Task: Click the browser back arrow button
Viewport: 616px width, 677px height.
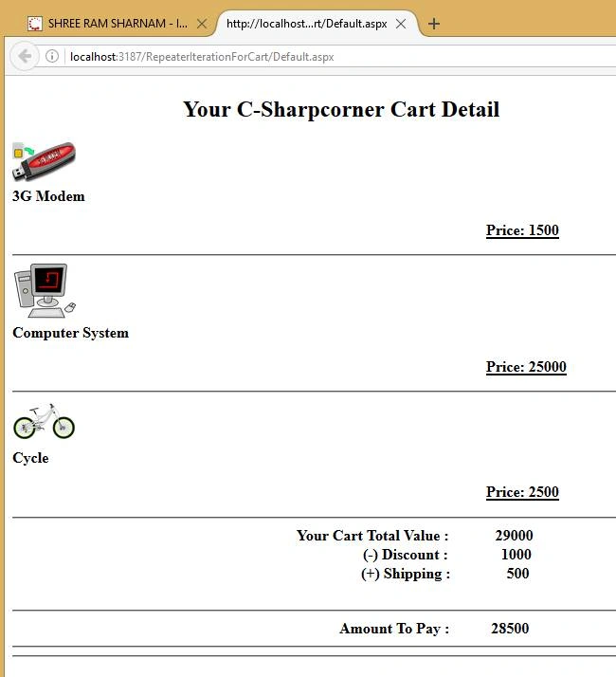Action: [25, 56]
